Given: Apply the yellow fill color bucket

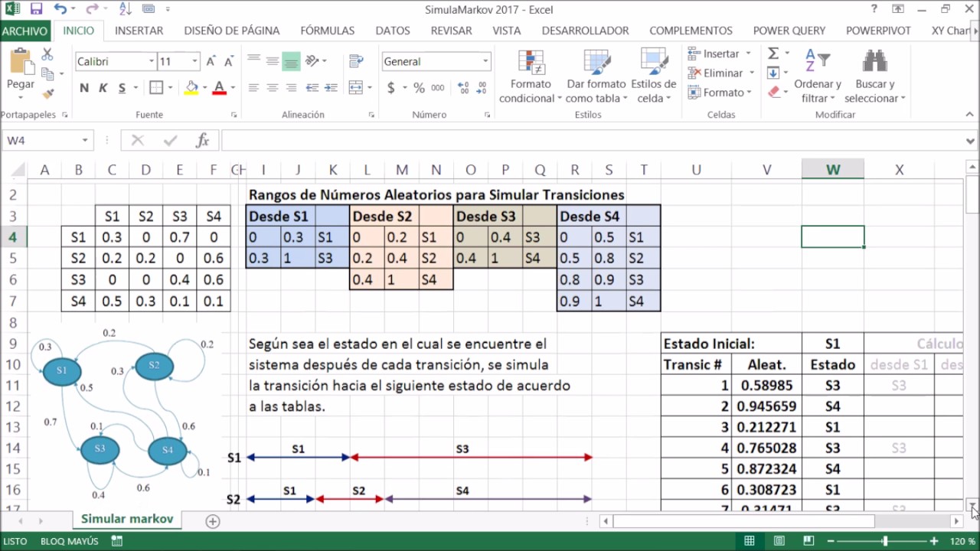Looking at the screenshot, I should 191,88.
